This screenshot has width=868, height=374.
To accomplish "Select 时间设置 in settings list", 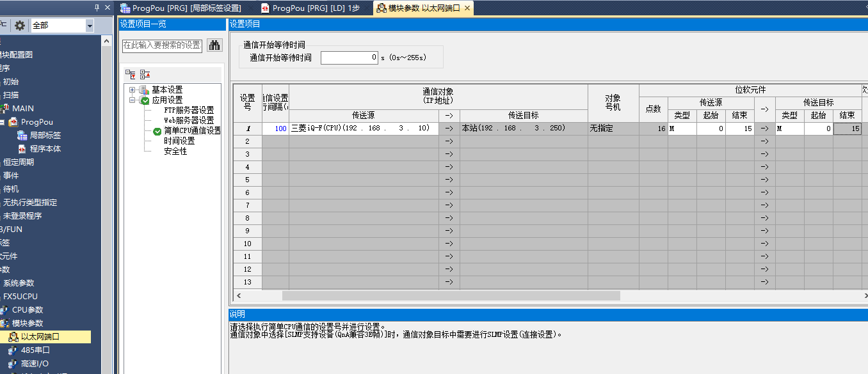I will click(179, 141).
